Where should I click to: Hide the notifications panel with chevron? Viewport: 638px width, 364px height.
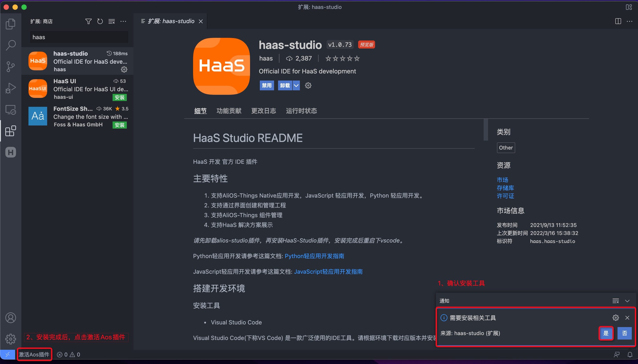point(627,301)
